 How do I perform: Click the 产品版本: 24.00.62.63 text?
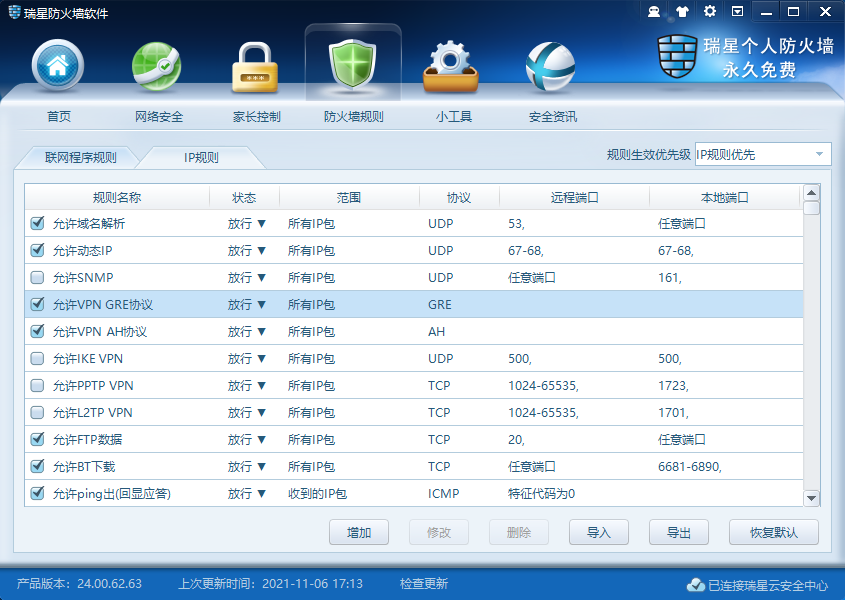[79, 584]
